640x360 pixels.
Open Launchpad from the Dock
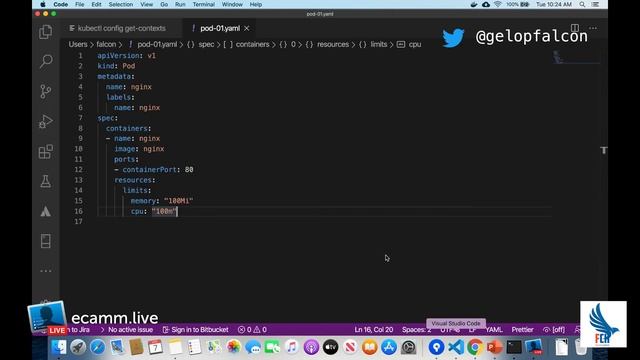pyautogui.click(x=78, y=347)
